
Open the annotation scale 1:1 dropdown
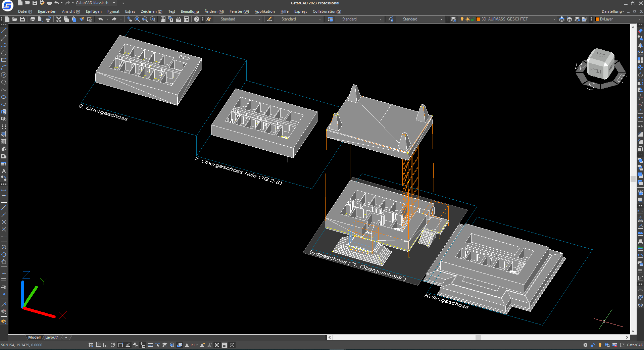(x=194, y=345)
